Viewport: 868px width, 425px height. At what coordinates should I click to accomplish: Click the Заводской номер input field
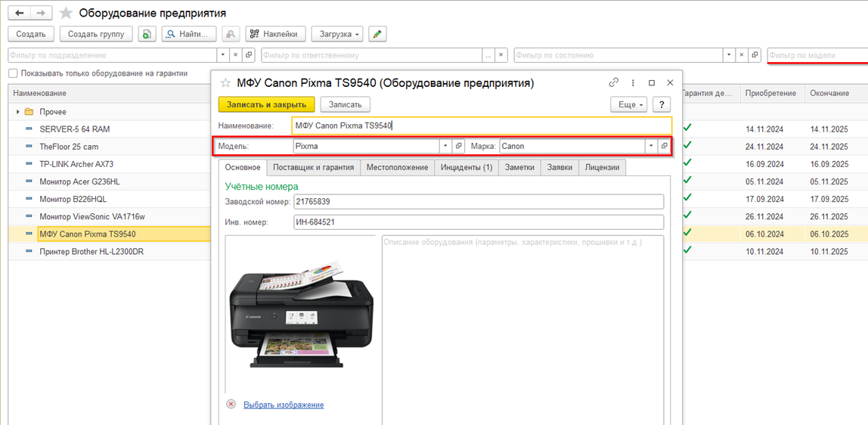point(478,202)
